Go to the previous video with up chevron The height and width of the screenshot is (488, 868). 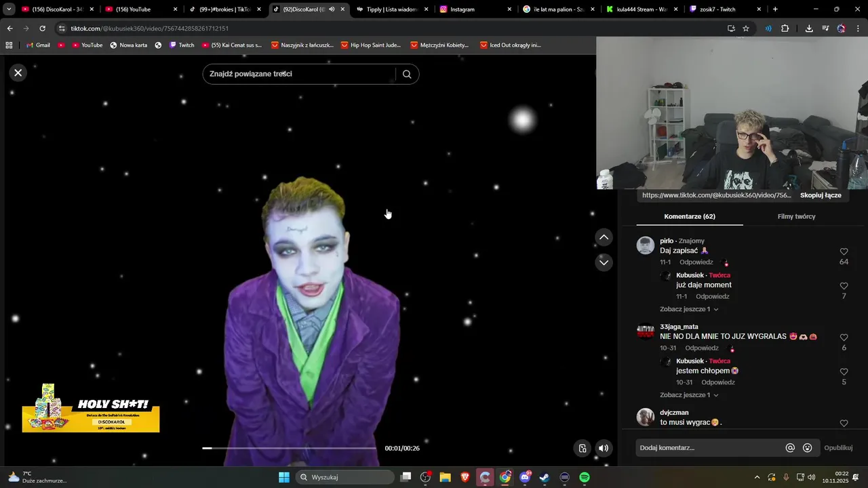[x=604, y=237]
